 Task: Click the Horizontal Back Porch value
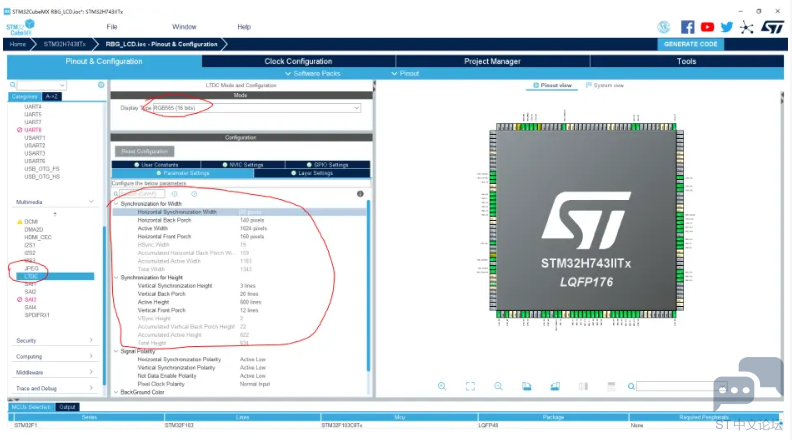[252, 220]
